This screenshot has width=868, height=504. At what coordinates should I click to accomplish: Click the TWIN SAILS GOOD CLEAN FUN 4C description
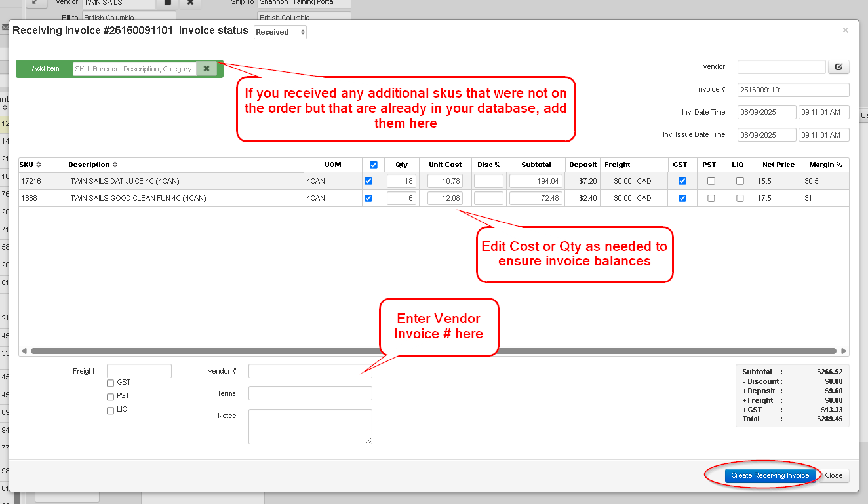click(x=138, y=198)
